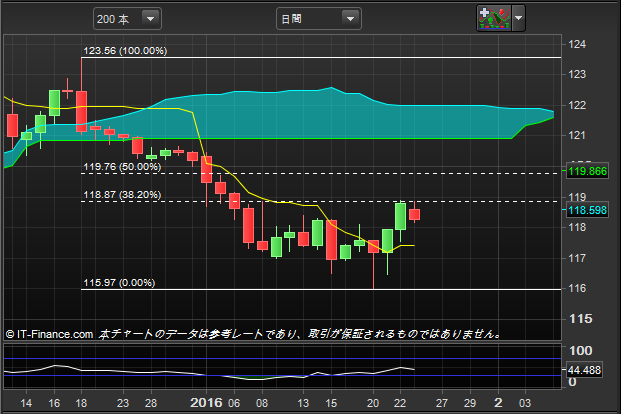
Task: Click the 118.87 (38.20%) Fibonacci label
Action: (x=122, y=195)
